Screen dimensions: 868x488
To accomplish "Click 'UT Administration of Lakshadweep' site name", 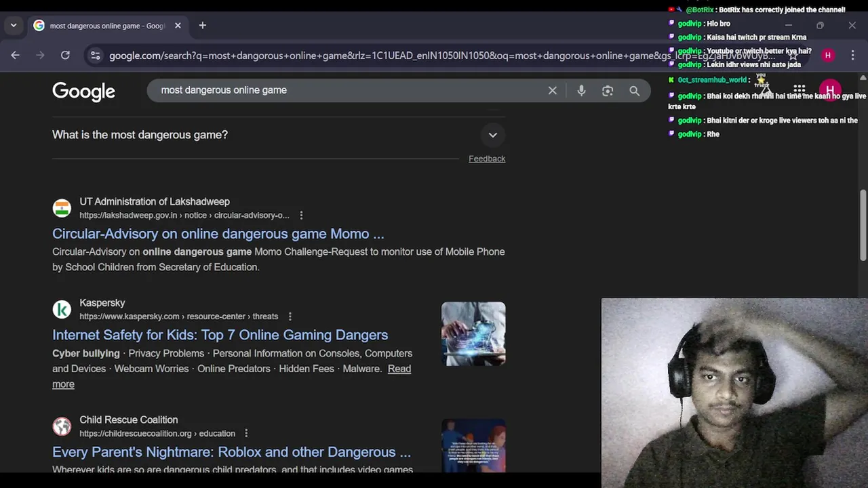I will [x=155, y=201].
